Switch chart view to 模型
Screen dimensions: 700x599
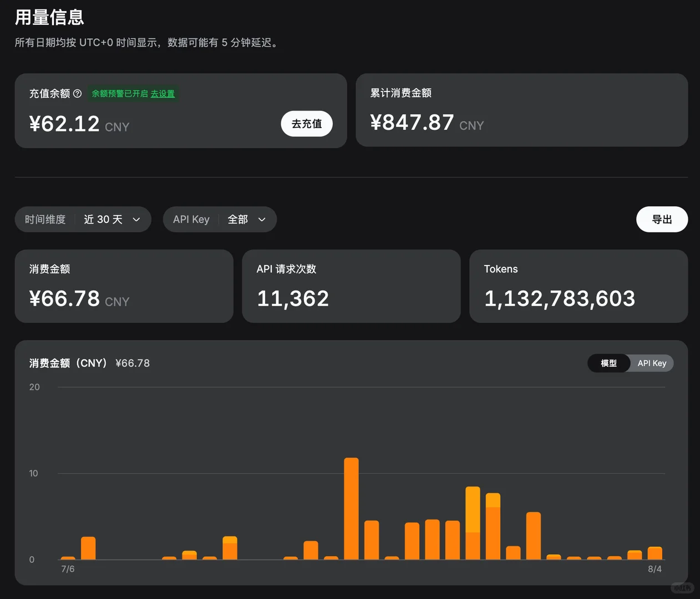tap(608, 363)
